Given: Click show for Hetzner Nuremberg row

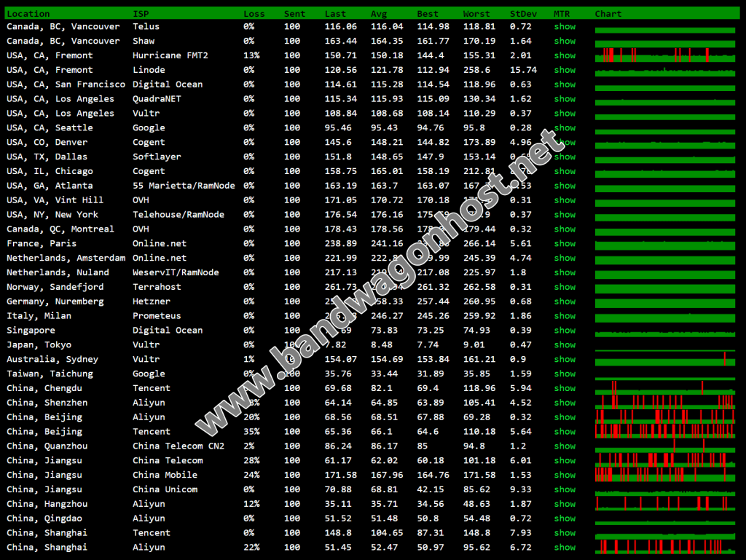Looking at the screenshot, I should [565, 301].
